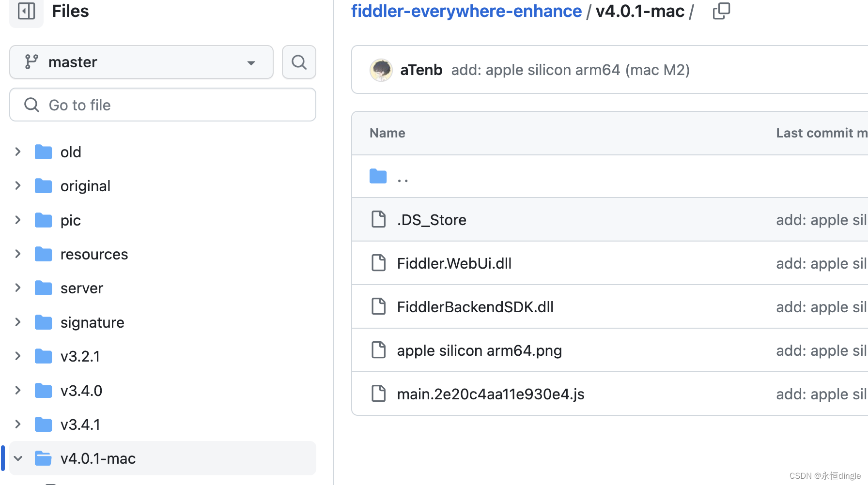
Task: Click the .DS_Store file icon
Action: coord(378,219)
